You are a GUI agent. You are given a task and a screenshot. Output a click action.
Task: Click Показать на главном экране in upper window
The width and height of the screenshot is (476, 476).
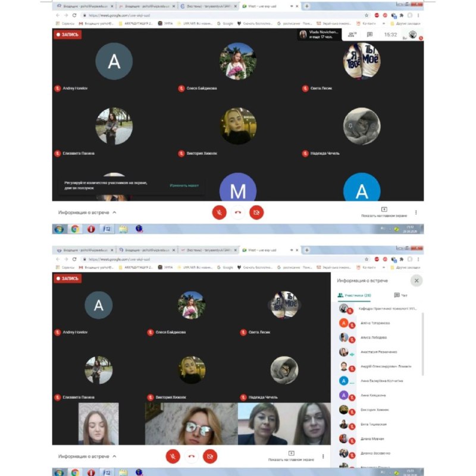click(384, 212)
